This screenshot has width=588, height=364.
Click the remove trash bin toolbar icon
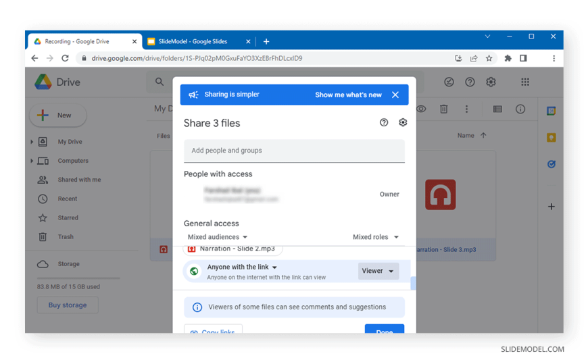[x=443, y=109]
